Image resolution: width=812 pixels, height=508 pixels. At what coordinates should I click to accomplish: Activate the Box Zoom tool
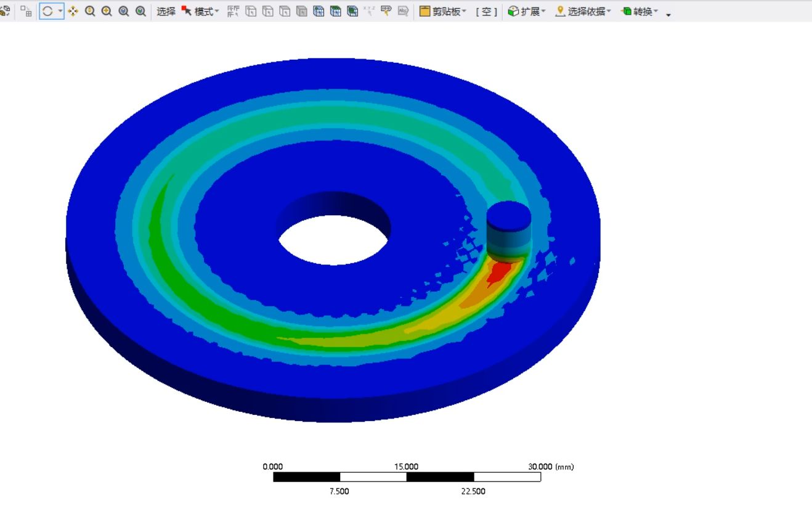pyautogui.click(x=107, y=11)
